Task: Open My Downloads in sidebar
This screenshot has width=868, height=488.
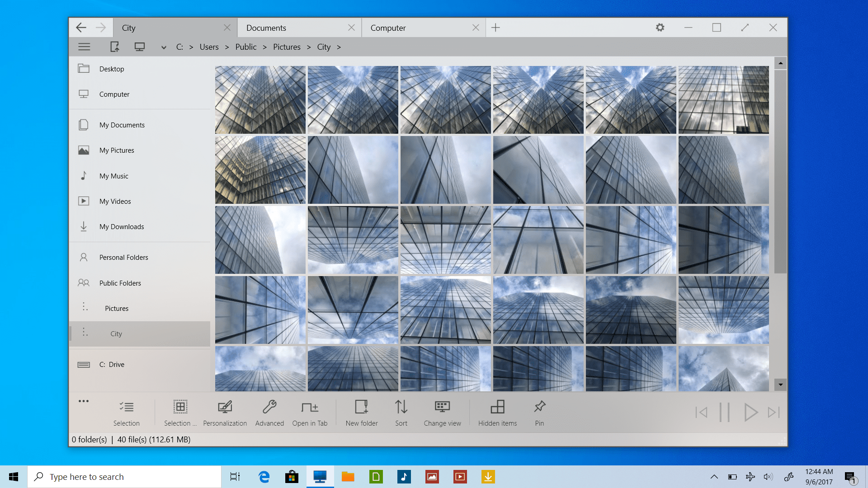Action: point(122,227)
